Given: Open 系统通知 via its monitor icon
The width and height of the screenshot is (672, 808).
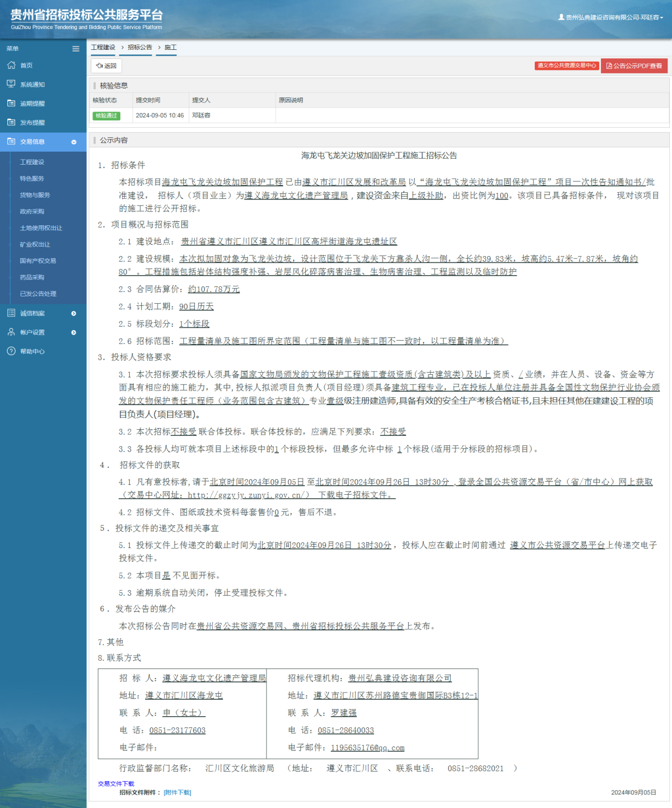Looking at the screenshot, I should (x=11, y=83).
